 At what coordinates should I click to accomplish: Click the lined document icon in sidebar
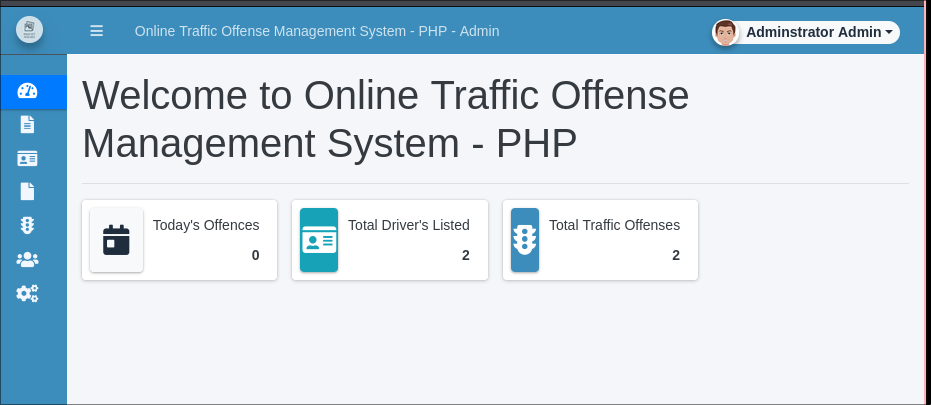pyautogui.click(x=27, y=124)
